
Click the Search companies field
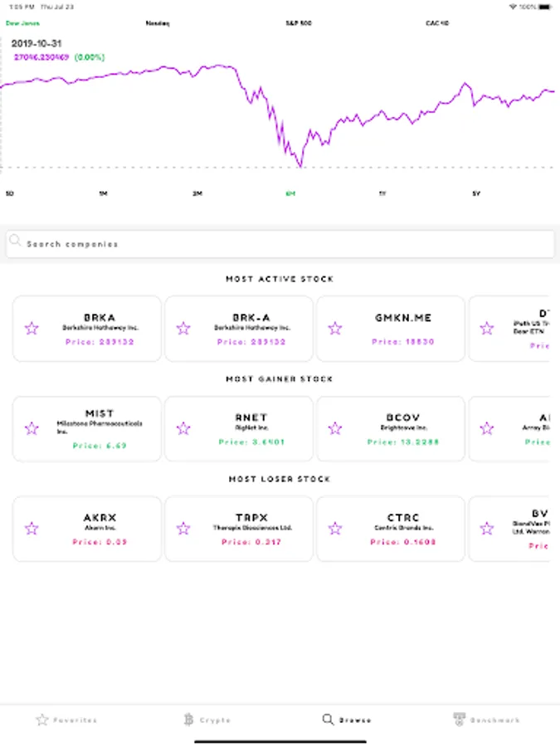coord(280,244)
